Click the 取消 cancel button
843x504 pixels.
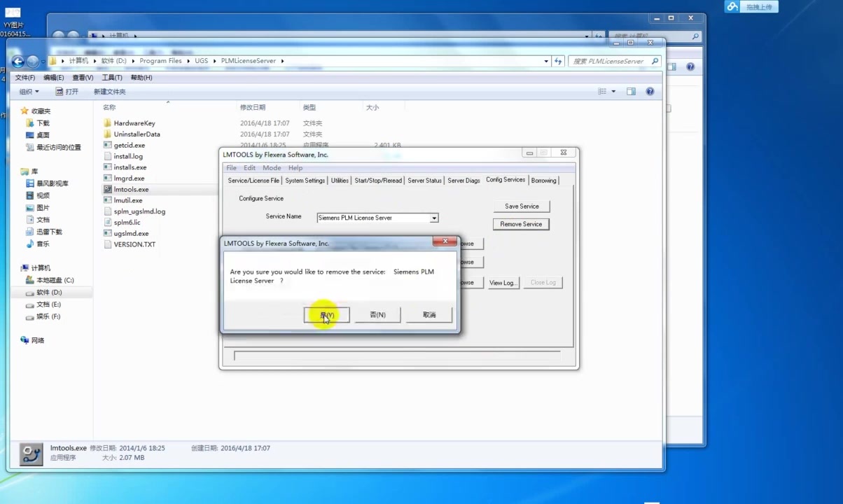[429, 315]
